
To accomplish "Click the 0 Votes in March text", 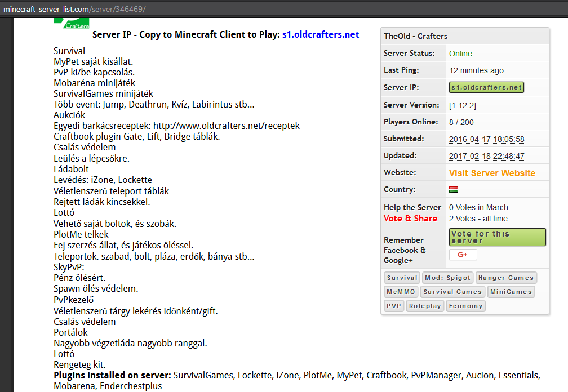I will click(x=478, y=207).
